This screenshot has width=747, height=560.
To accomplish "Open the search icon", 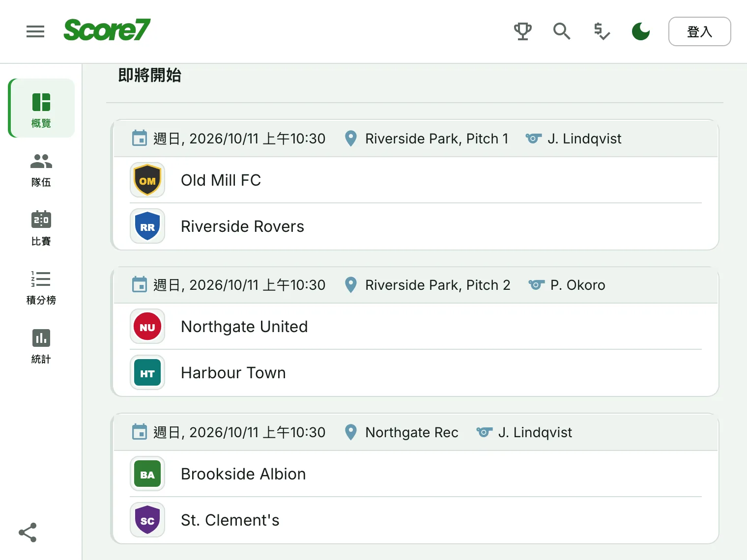I will click(x=562, y=31).
